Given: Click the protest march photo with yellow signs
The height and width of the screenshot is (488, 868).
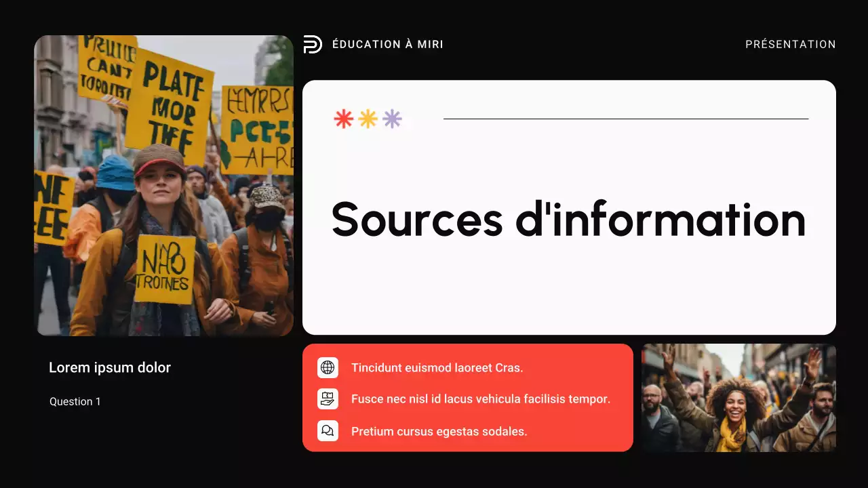Looking at the screenshot, I should [x=163, y=185].
